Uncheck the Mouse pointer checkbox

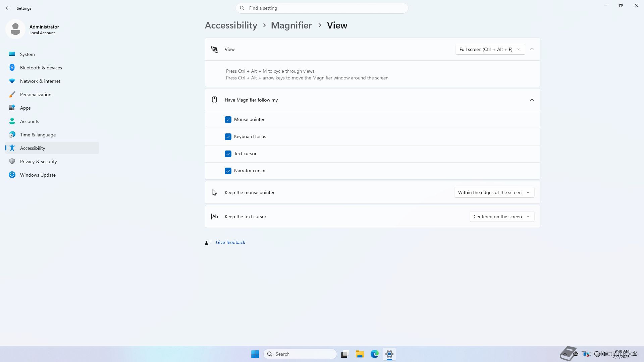click(228, 120)
